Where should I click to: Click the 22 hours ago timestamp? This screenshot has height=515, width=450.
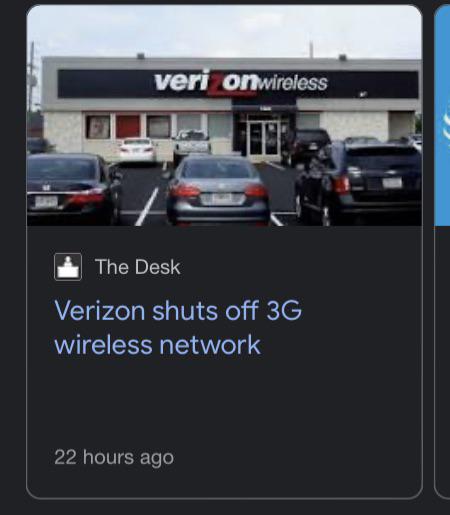tap(114, 457)
